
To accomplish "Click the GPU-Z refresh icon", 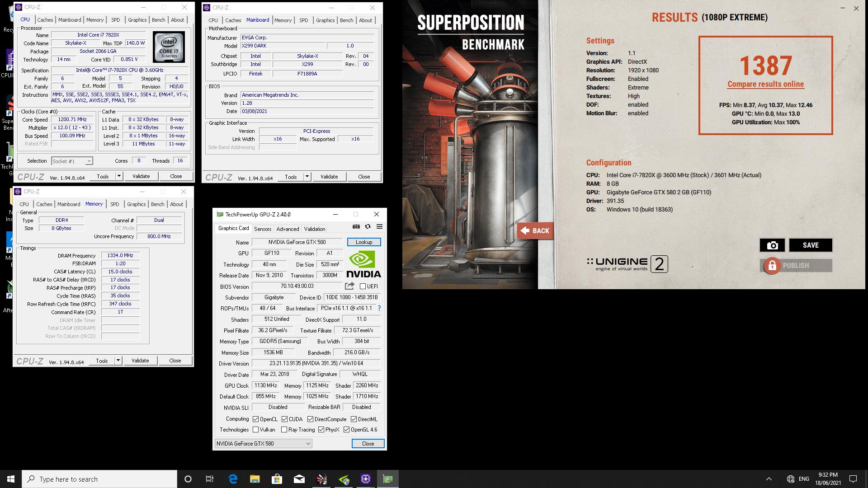I will coord(368,226).
